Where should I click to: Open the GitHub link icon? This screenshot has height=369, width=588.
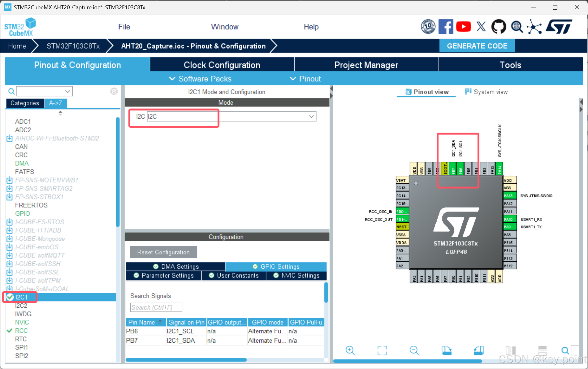(499, 27)
